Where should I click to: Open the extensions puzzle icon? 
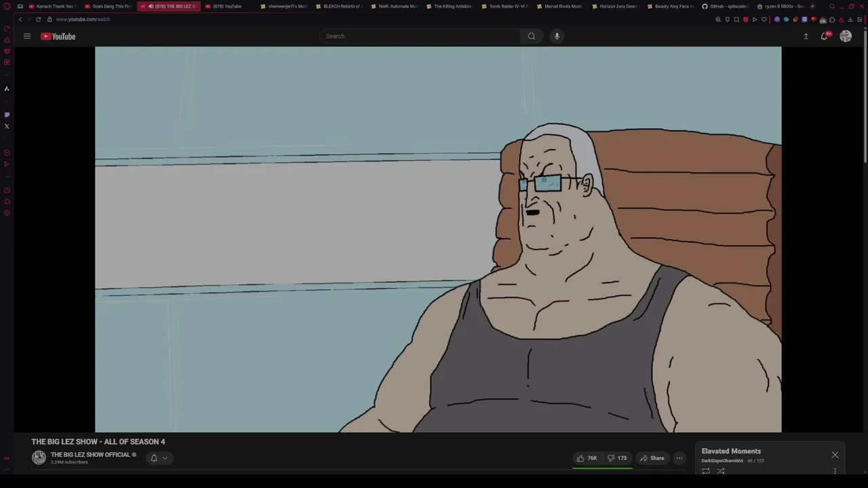pos(832,19)
